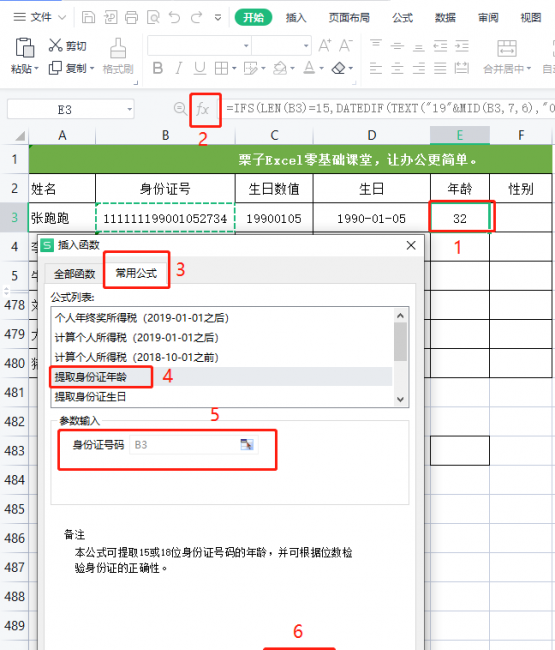Click the range selector icon in 身份证号码 field
This screenshot has height=650, width=555.
coord(247,445)
